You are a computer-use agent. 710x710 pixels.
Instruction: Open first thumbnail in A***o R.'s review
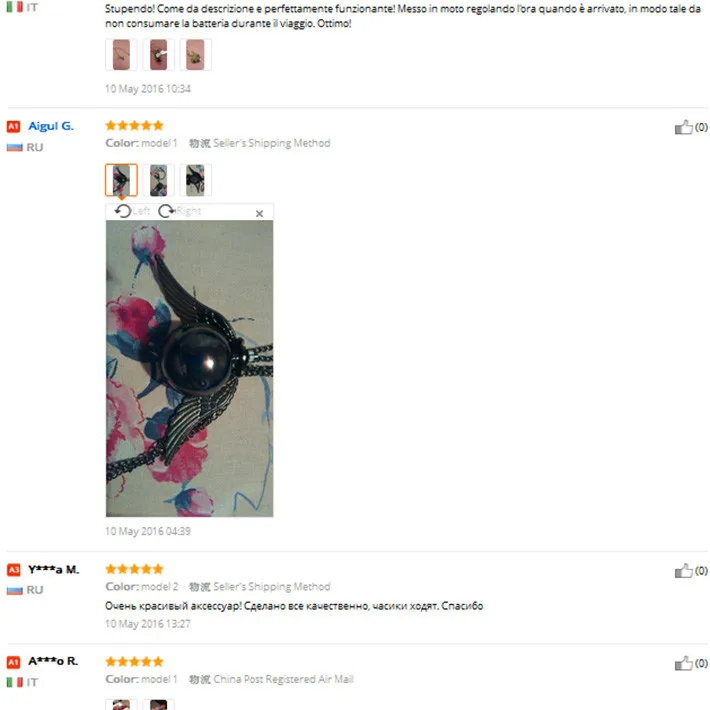click(x=121, y=705)
